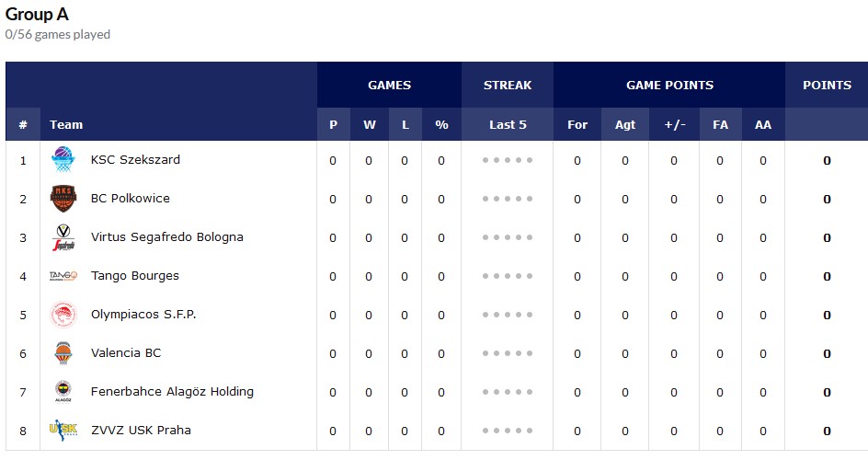Sort table by W wins column
The height and width of the screenshot is (460, 868).
point(369,125)
